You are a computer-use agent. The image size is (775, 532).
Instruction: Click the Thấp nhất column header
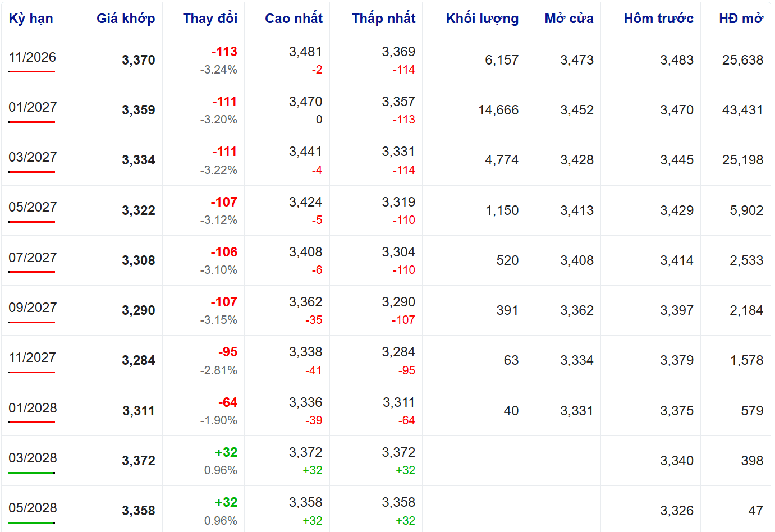pos(383,19)
